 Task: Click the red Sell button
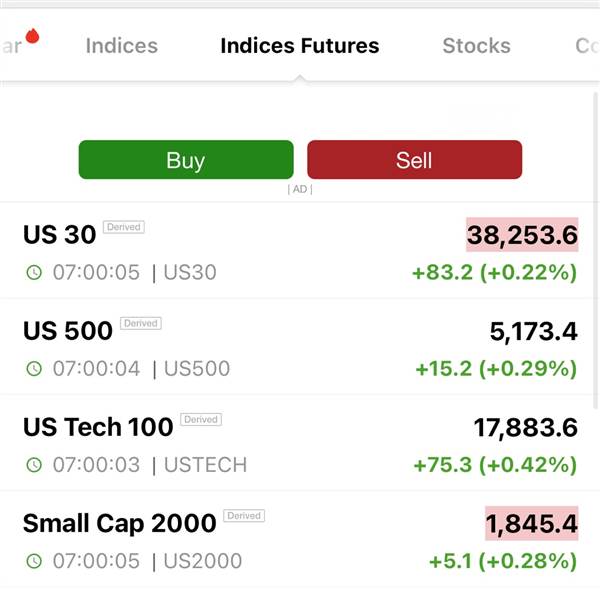(x=414, y=160)
